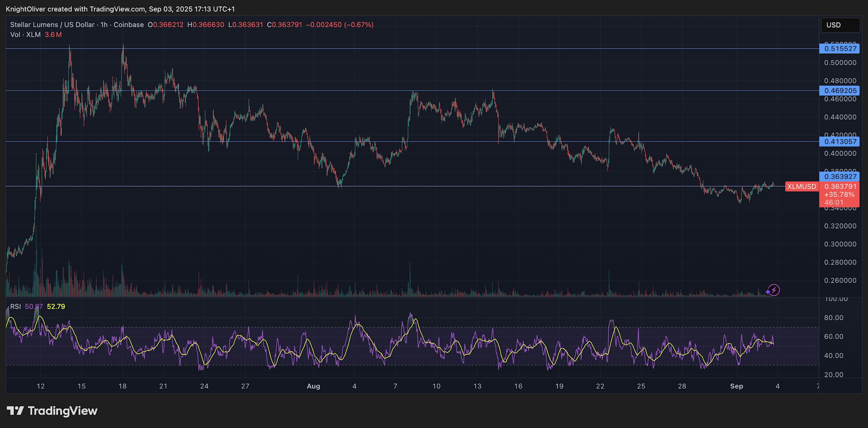Image resolution: width=868 pixels, height=428 pixels.
Task: Click the red XLMUSD price label on the axis
Action: [801, 186]
